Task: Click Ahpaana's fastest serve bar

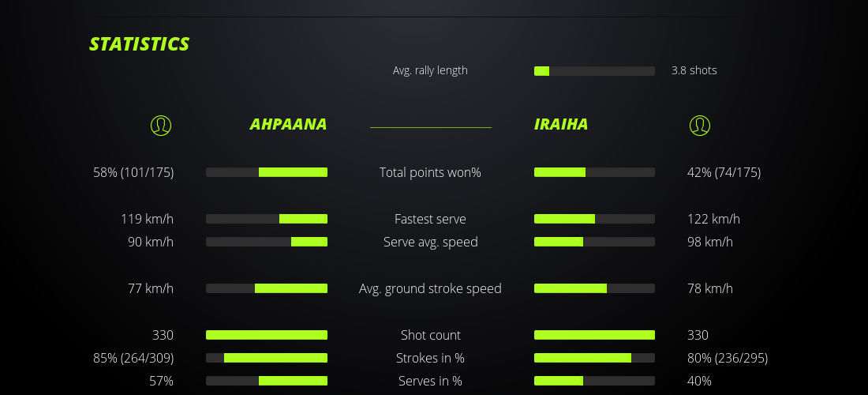Action: pos(267,219)
